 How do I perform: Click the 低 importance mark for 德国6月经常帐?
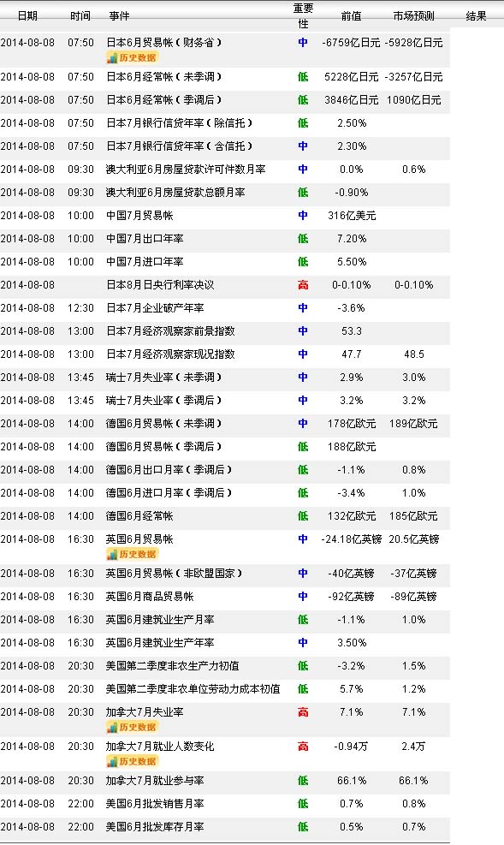pos(303,517)
